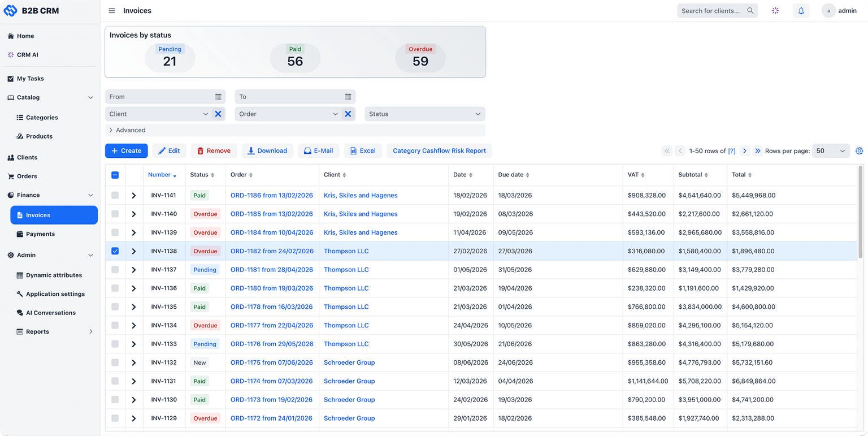Expand the INV-1132 row details
The width and height of the screenshot is (868, 436).
click(x=134, y=362)
